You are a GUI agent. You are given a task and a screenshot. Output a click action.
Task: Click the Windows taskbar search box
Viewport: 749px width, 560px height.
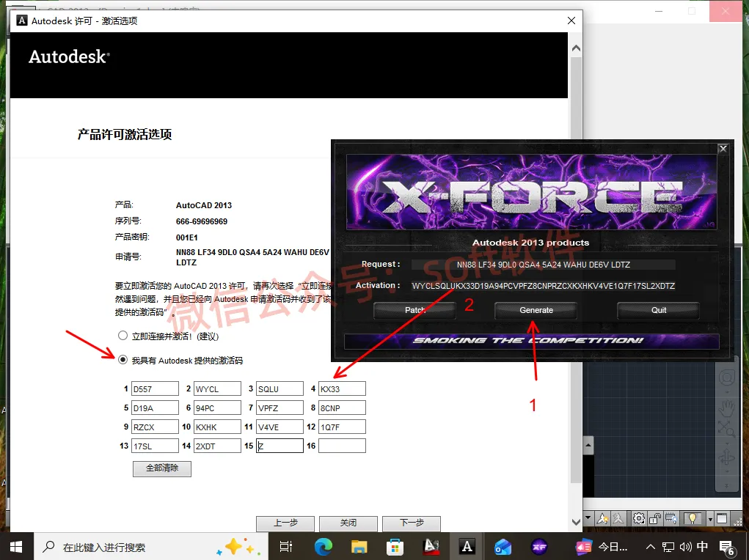pos(152,547)
